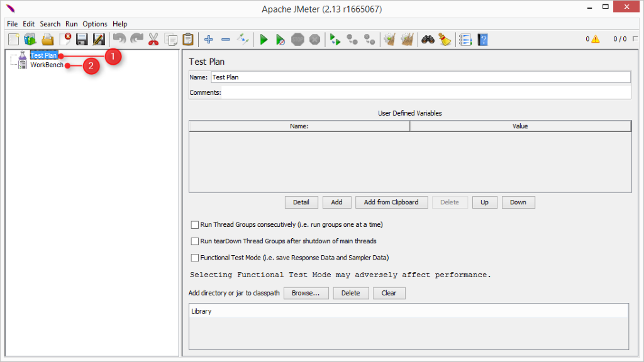Click the 0 / 0 thread counter
The image size is (644, 362).
coord(619,39)
